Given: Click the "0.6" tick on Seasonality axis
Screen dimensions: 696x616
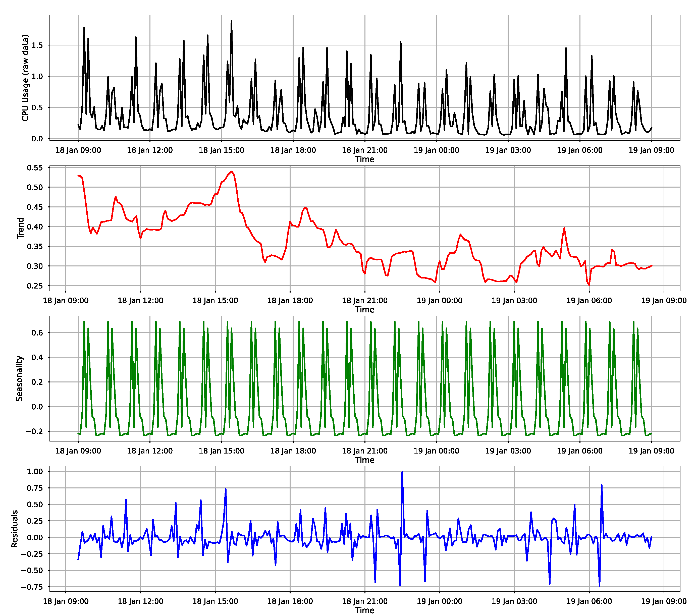Looking at the screenshot, I should [37, 333].
